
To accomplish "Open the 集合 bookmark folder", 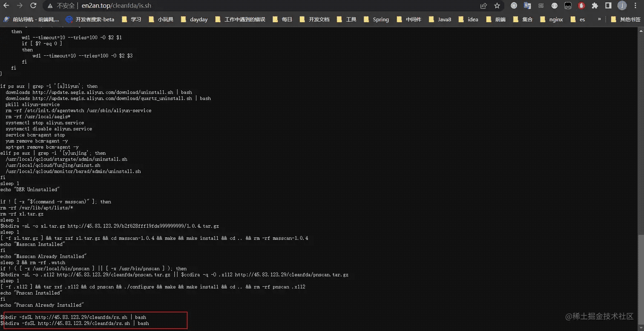I will tap(523, 19).
